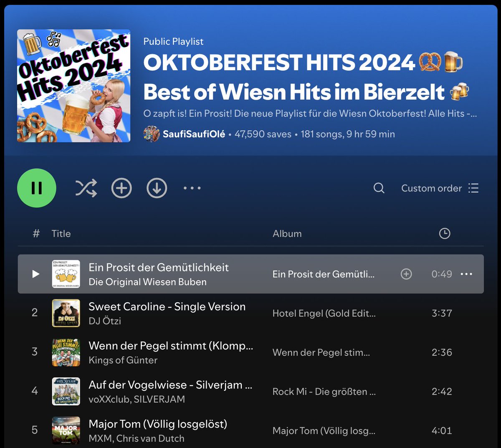Click track number 2

[35, 312]
